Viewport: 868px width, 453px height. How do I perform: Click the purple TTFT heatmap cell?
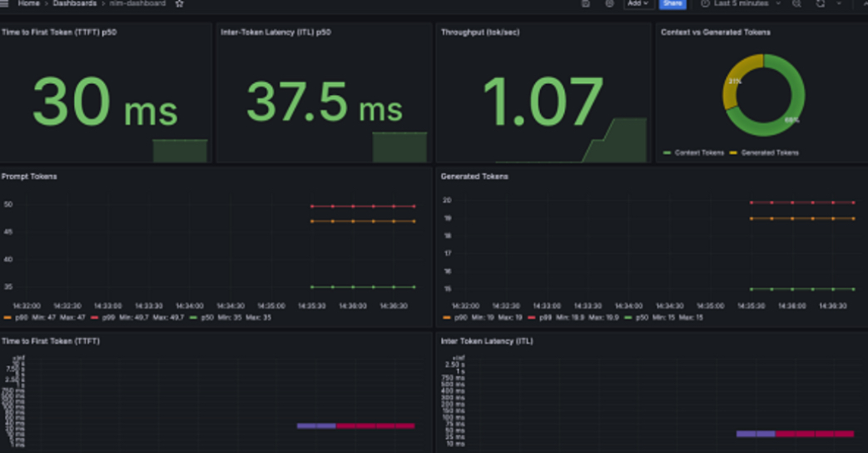coord(316,426)
